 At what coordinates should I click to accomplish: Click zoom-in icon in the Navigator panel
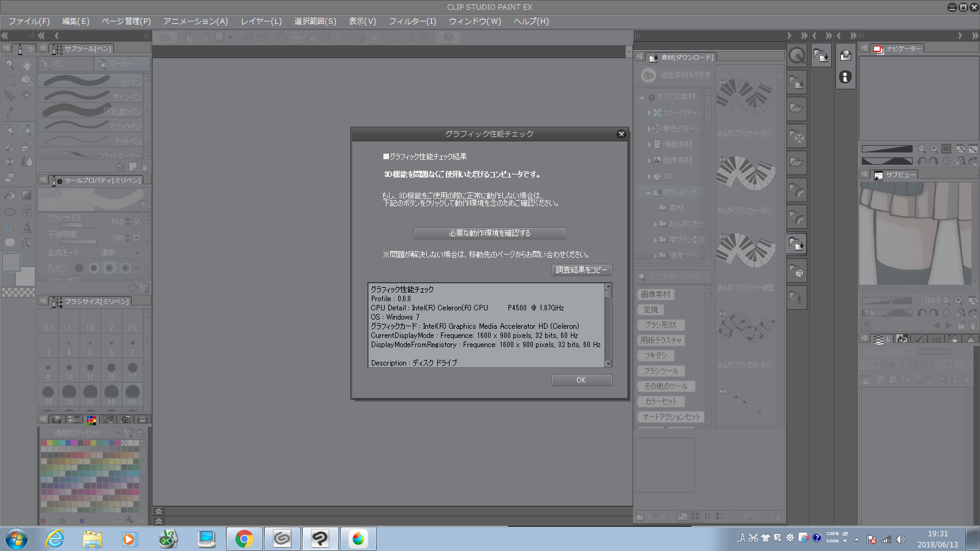pyautogui.click(x=933, y=149)
